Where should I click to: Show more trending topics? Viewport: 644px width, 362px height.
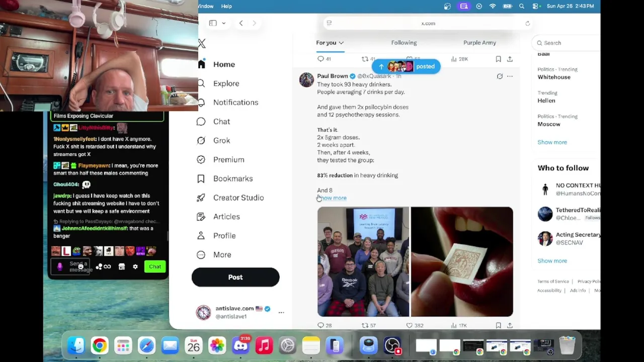(552, 142)
